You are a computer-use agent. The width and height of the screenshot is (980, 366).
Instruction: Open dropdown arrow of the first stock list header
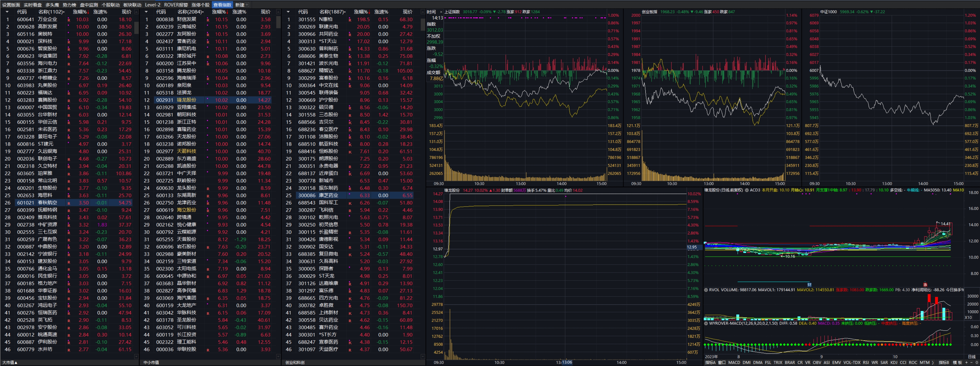coord(7,12)
